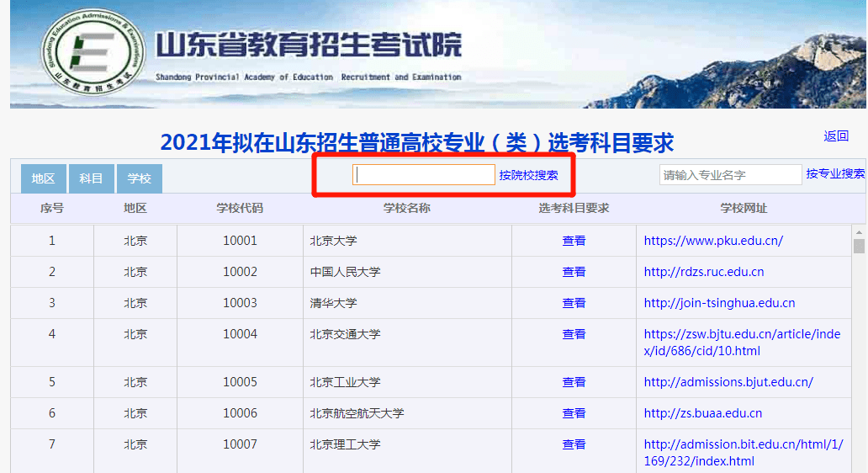Open the join-tsinghua.edu.cn link
The image size is (868, 473).
(719, 303)
